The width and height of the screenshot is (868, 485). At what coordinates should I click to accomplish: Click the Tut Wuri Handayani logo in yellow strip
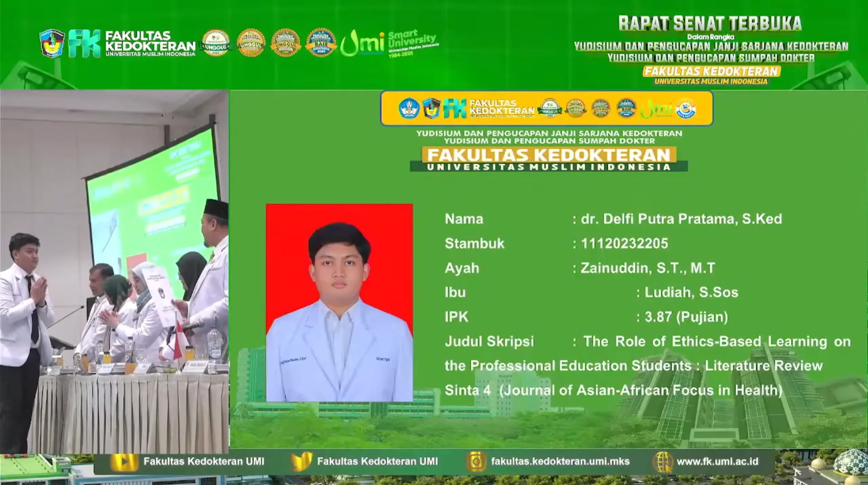click(409, 108)
